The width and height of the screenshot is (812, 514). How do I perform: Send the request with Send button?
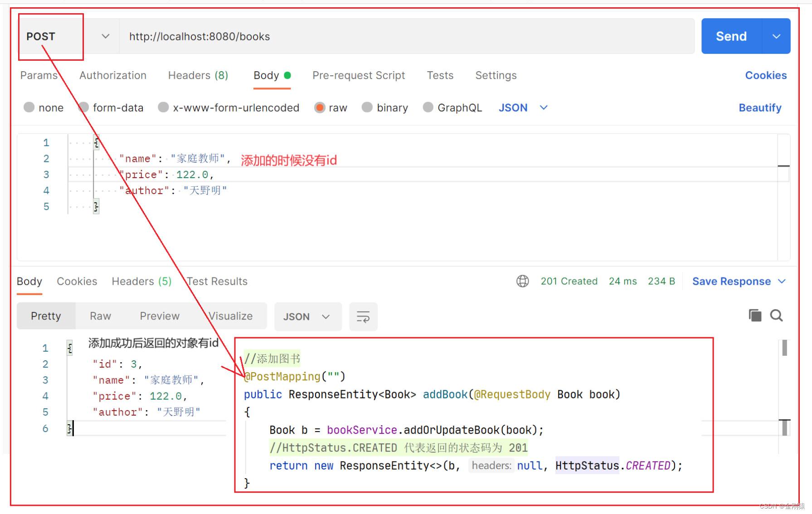(731, 36)
